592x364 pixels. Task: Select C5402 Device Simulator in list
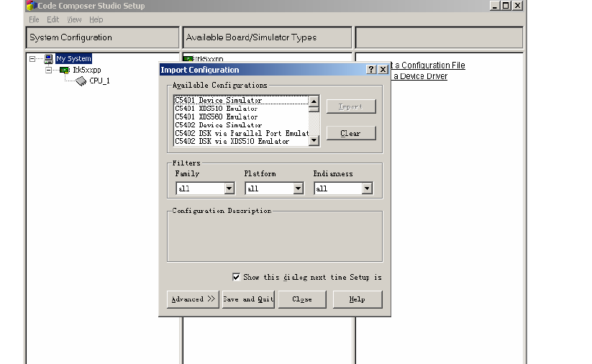[241, 125]
